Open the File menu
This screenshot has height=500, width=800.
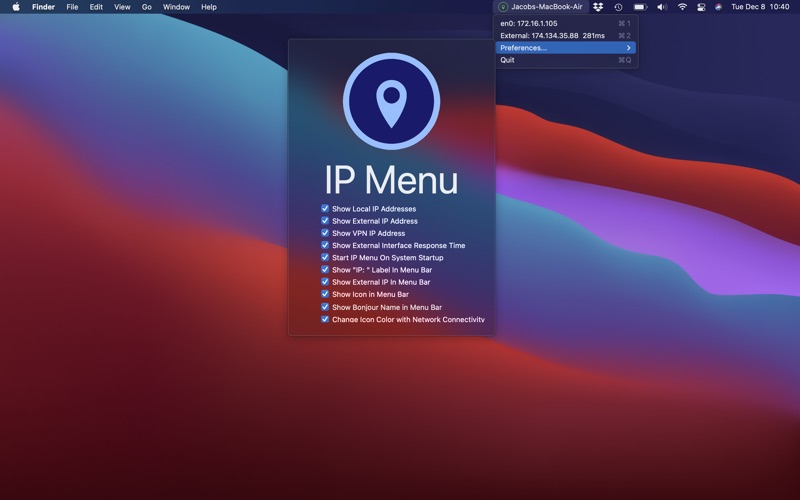(x=72, y=7)
